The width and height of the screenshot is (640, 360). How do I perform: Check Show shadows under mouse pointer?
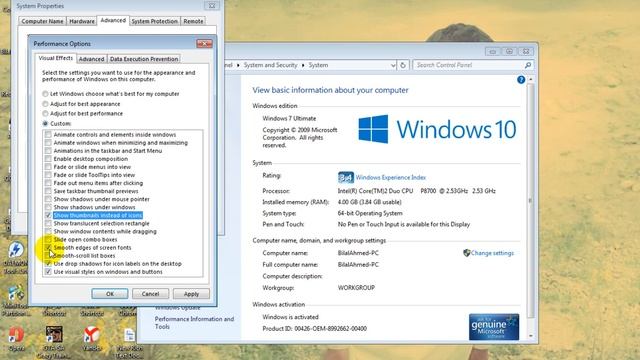(x=48, y=199)
